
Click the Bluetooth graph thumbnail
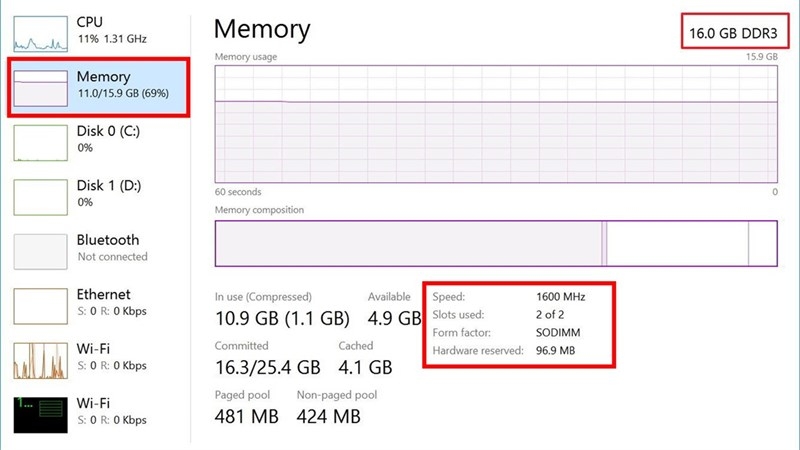(x=39, y=250)
